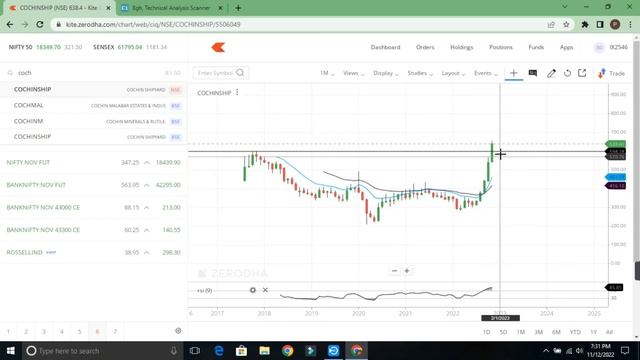Select the 6M range button

point(556,332)
